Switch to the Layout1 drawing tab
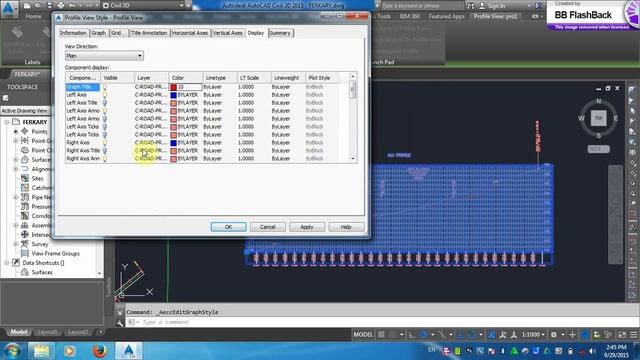The height and width of the screenshot is (360, 640). (47, 332)
